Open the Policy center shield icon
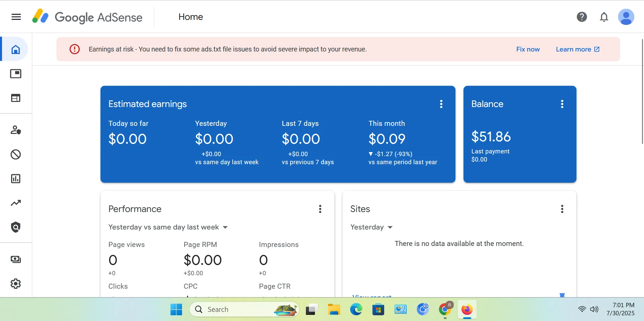This screenshot has width=644, height=321. point(16,227)
